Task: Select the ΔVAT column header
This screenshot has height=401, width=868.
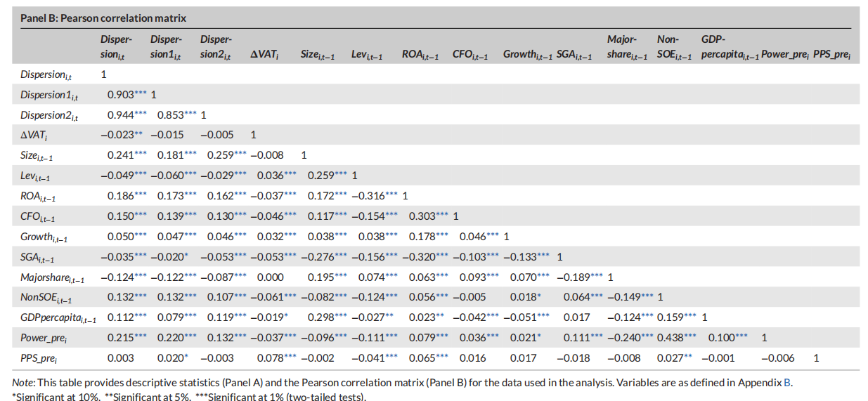Action: click(264, 54)
